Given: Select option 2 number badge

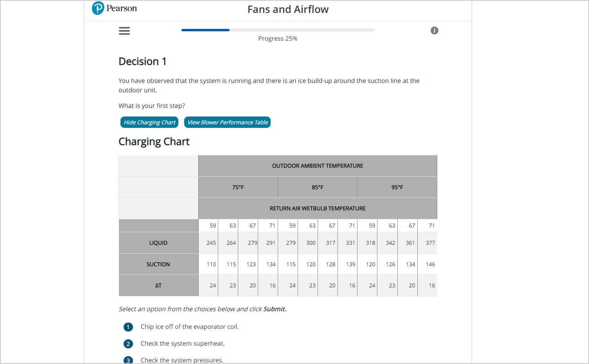Looking at the screenshot, I should [128, 344].
